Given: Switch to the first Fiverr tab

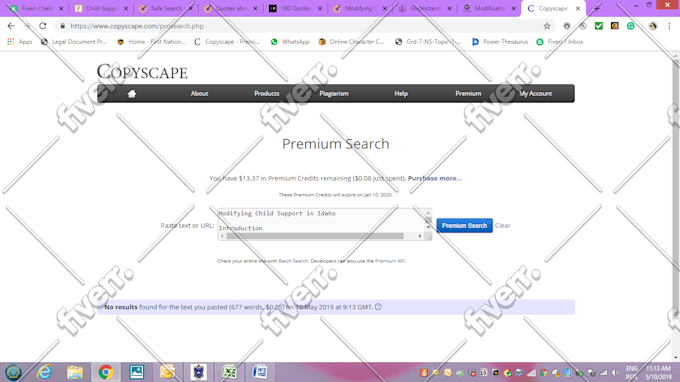Looking at the screenshot, I should point(36,8).
